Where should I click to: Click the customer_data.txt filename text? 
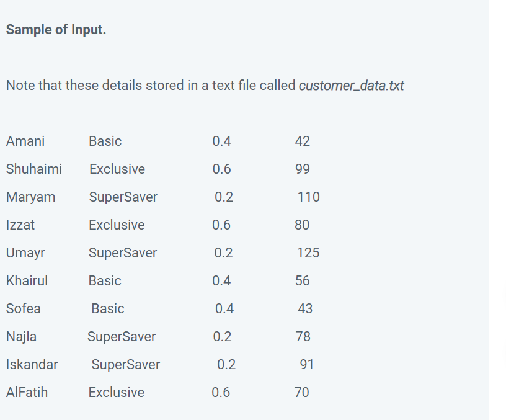[x=351, y=86]
